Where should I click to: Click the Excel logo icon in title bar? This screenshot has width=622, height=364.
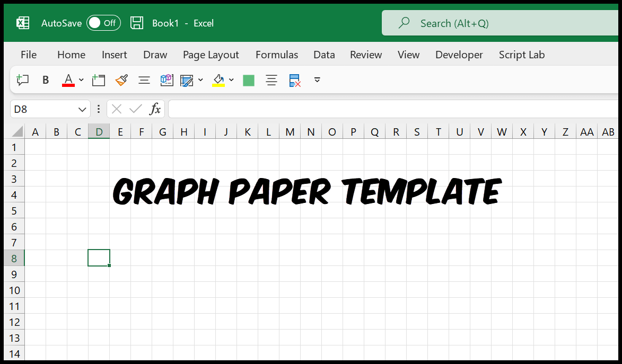click(x=23, y=23)
